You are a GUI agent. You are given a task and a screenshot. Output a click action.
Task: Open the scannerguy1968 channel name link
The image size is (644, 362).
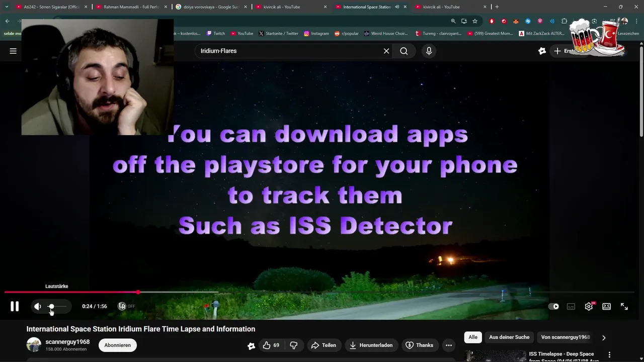click(x=67, y=342)
